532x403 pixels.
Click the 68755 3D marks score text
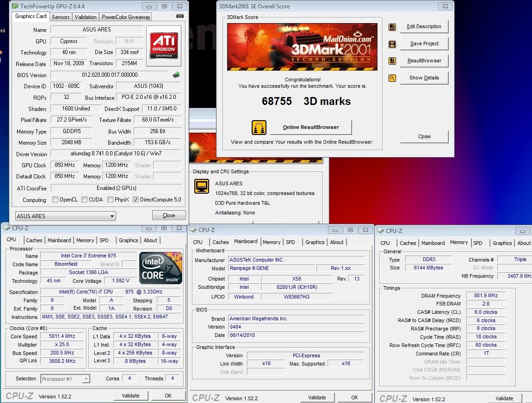tap(306, 101)
